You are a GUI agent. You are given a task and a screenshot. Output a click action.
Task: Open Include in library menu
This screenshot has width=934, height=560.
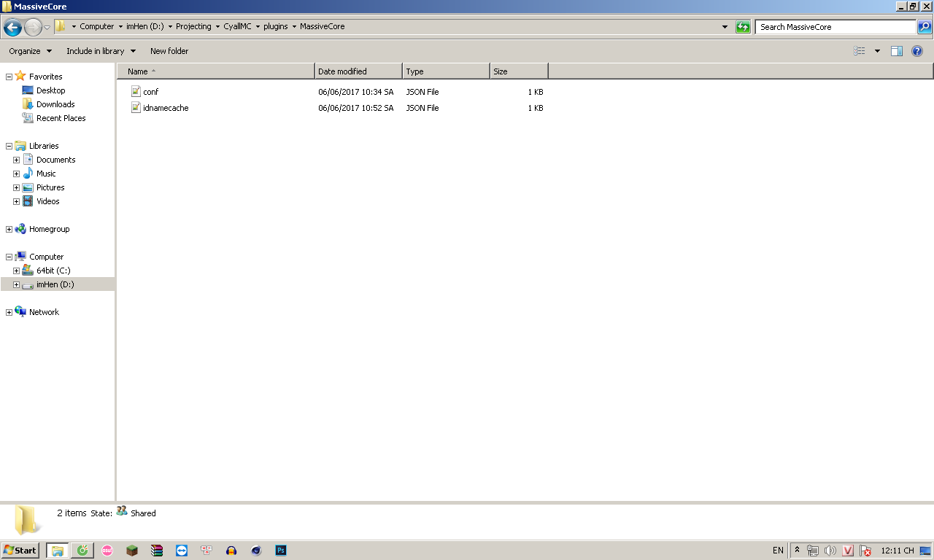click(101, 51)
